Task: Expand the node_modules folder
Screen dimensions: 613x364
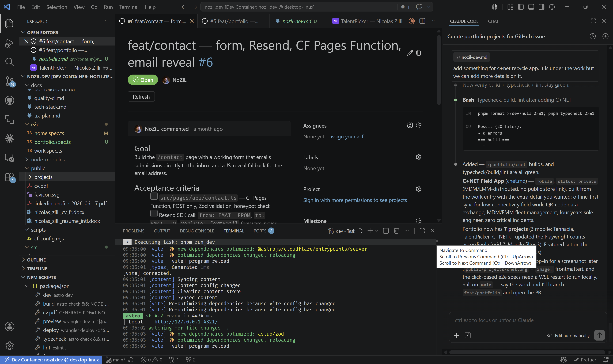Action: (67, 159)
